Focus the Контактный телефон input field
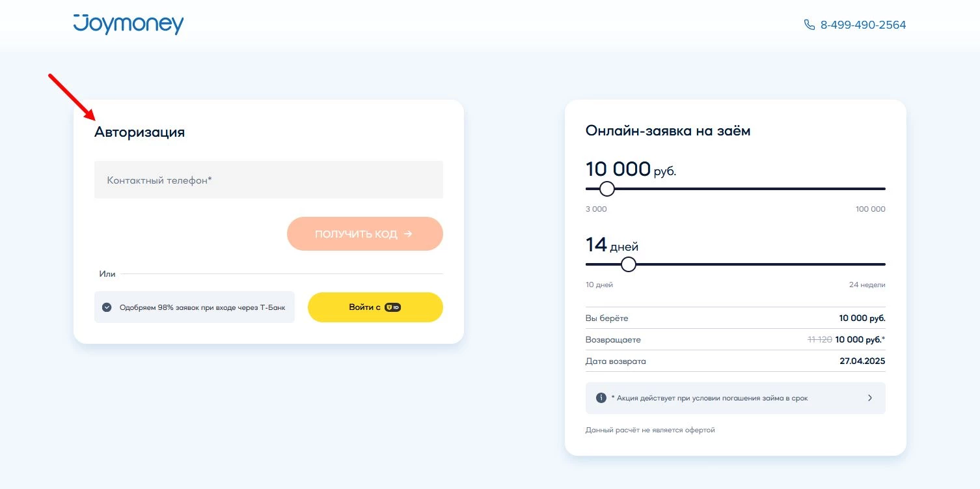Screen dimensions: 980x489 click(268, 180)
